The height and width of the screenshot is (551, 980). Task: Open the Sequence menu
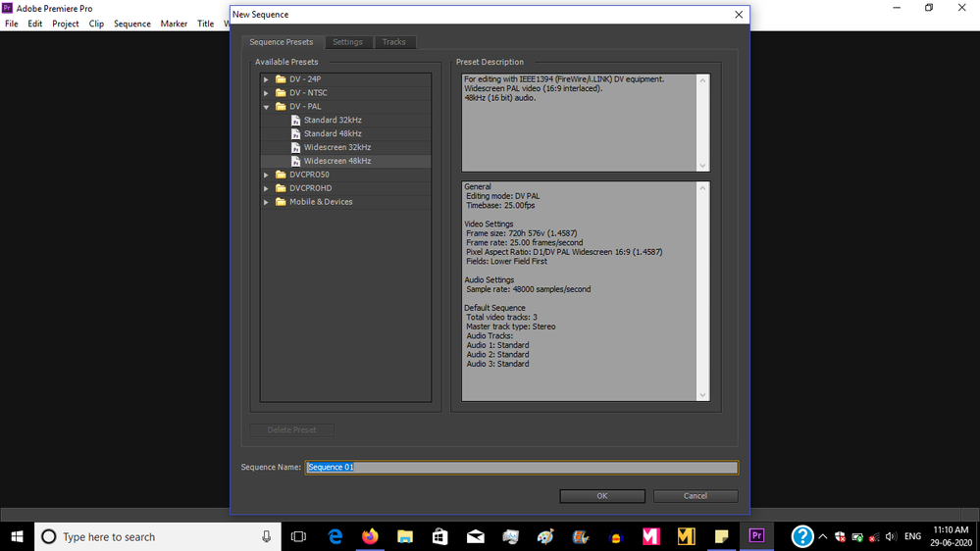coord(131,24)
